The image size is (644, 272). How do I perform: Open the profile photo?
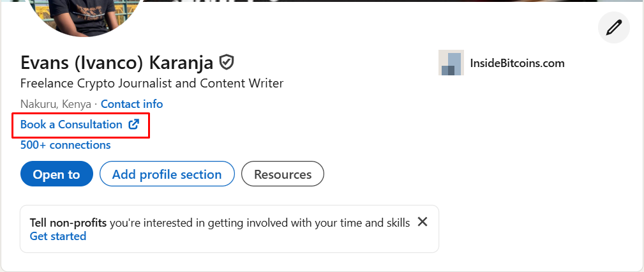point(82,17)
